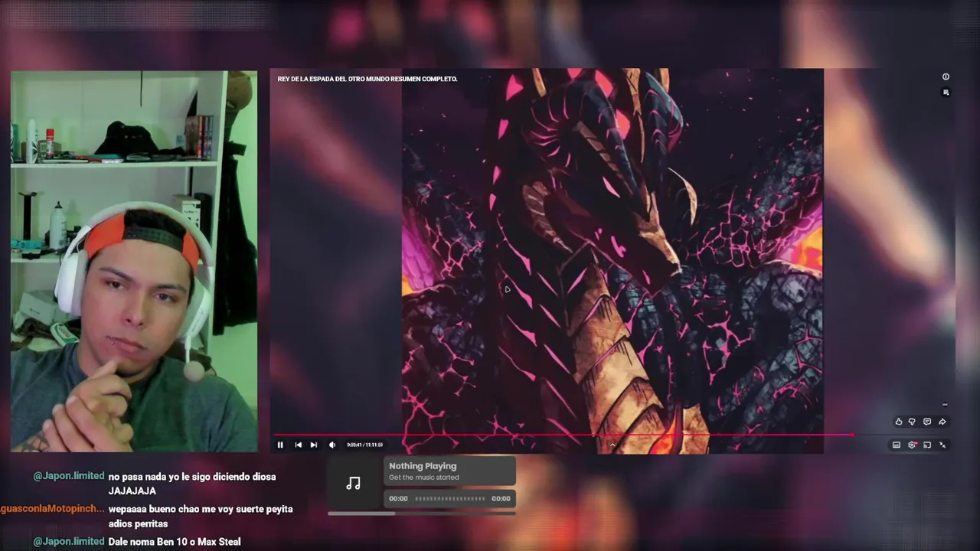Go to the previous video
This screenshot has width=980, height=551.
point(298,445)
